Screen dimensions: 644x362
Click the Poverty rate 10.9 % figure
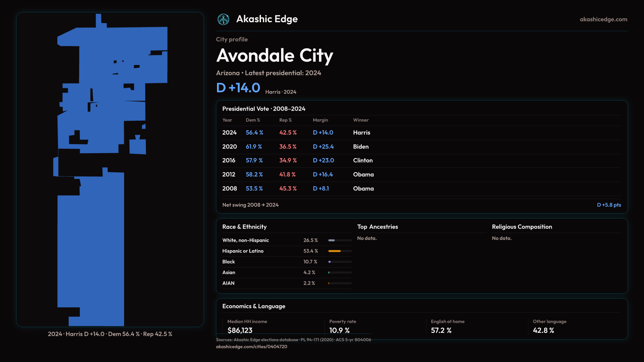click(x=339, y=330)
